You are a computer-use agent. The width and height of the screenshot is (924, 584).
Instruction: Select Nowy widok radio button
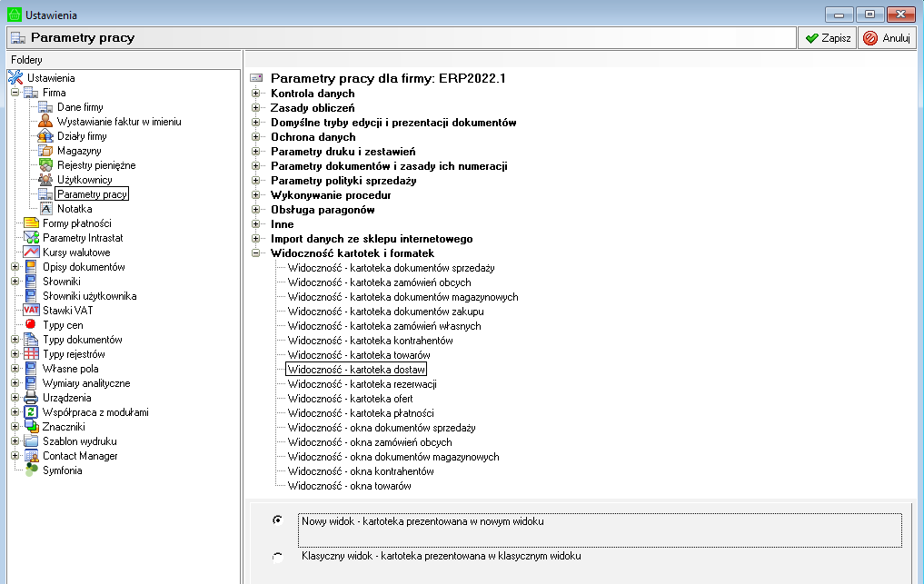click(x=277, y=520)
